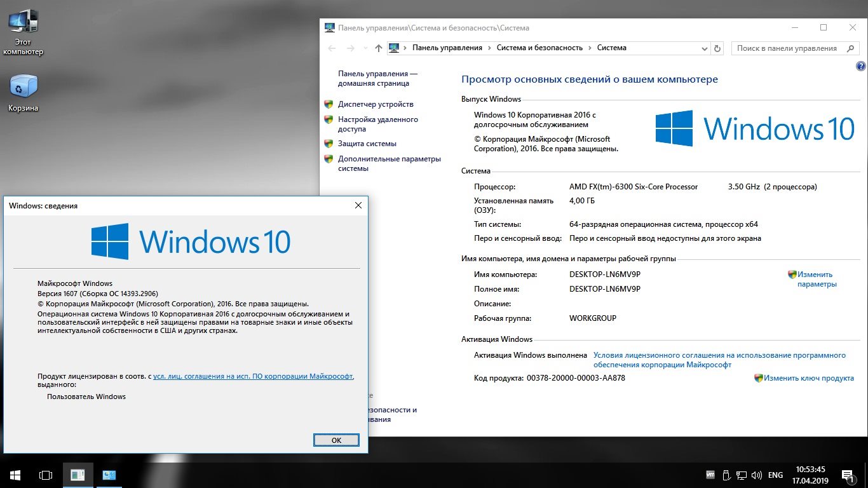Click product code '00378-20000-00003-AA878'
The height and width of the screenshot is (488, 868).
[x=576, y=378]
